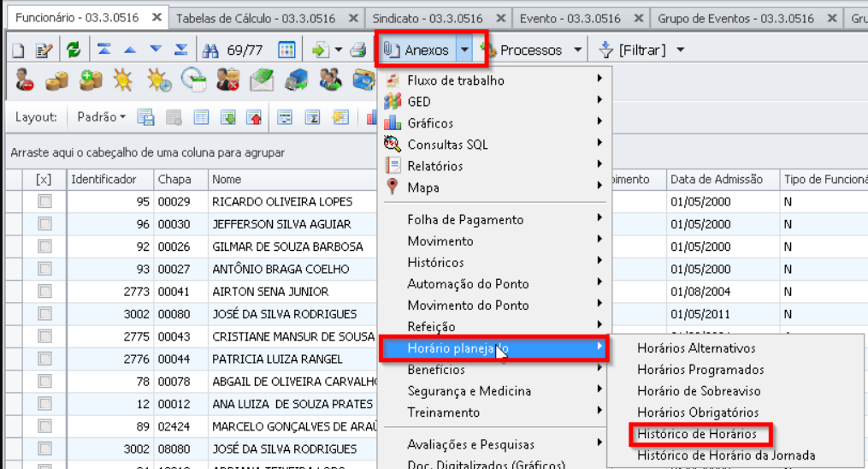Check the box for PATRICIA LUIZA RANGEL
Screen dimensions: 868x469
[44, 359]
